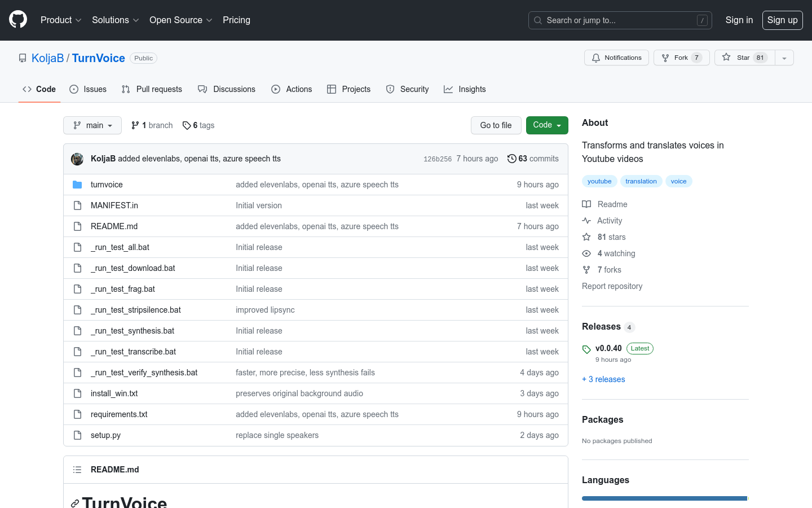The height and width of the screenshot is (508, 812).
Task: Open the green Code dropdown
Action: coord(546,125)
